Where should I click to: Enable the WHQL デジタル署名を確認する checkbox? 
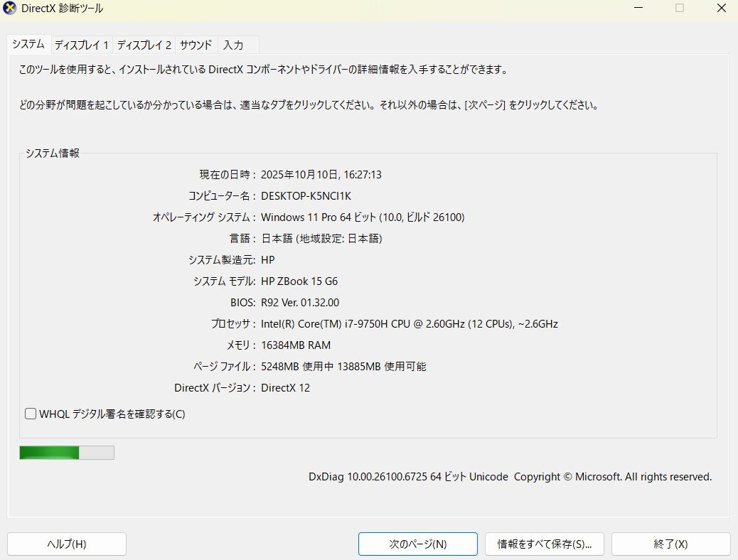pos(30,414)
